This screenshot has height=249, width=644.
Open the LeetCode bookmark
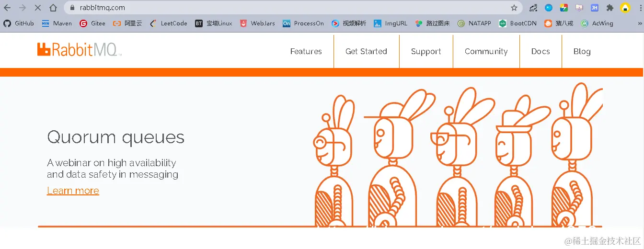tap(168, 23)
